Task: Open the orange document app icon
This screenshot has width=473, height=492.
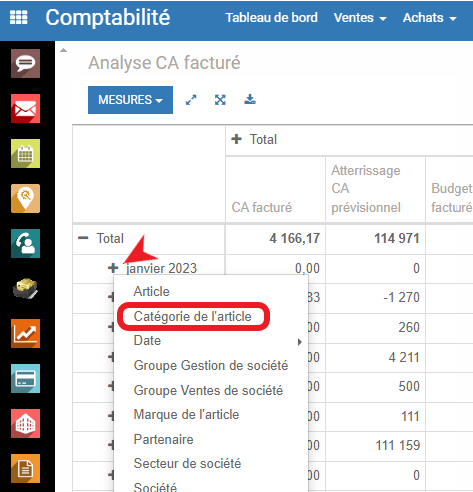Action: click(25, 468)
